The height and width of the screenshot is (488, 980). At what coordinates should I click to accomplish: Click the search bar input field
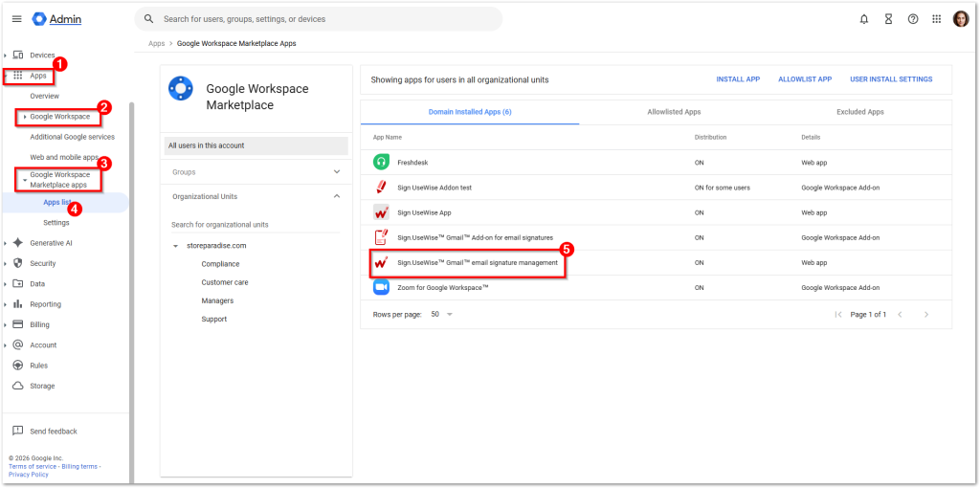click(325, 19)
